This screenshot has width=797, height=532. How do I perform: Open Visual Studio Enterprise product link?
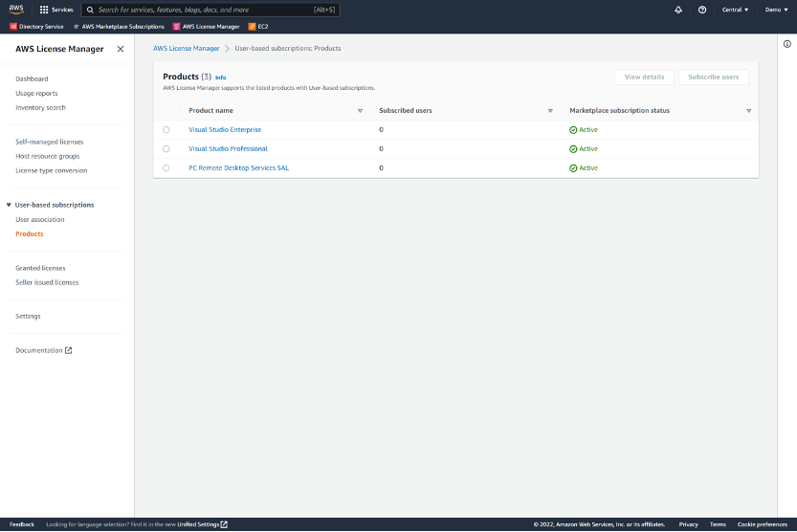tap(225, 129)
